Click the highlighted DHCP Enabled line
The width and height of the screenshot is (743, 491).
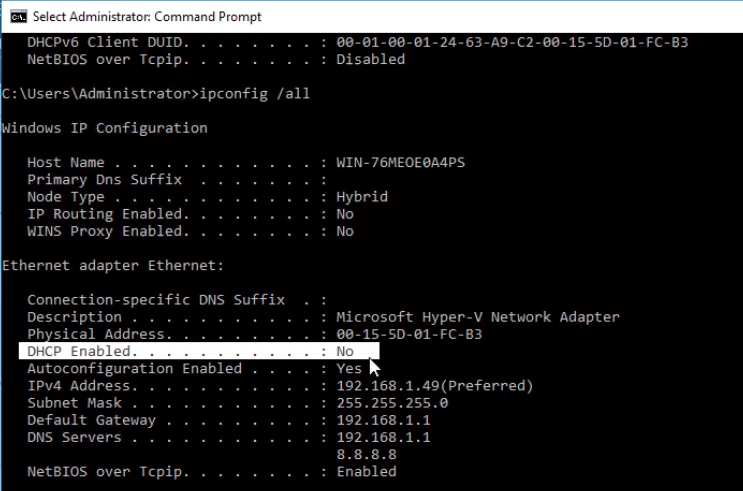pyautogui.click(x=199, y=351)
